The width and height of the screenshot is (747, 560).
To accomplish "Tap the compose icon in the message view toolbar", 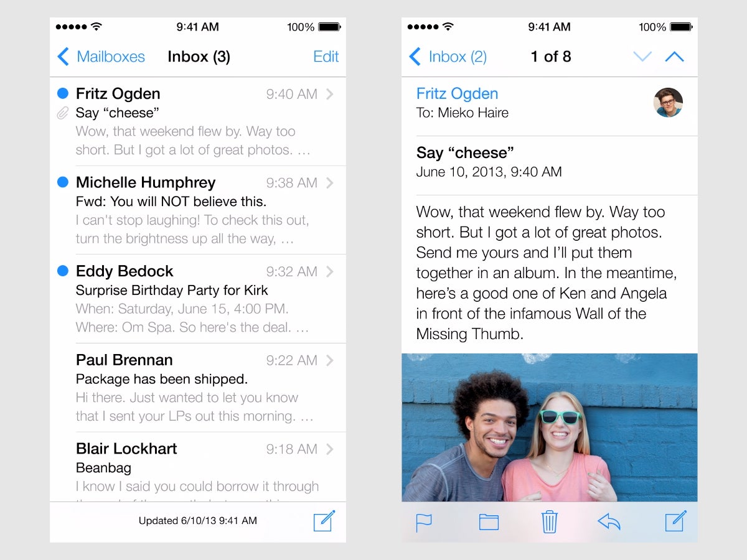I will pyautogui.click(x=676, y=521).
